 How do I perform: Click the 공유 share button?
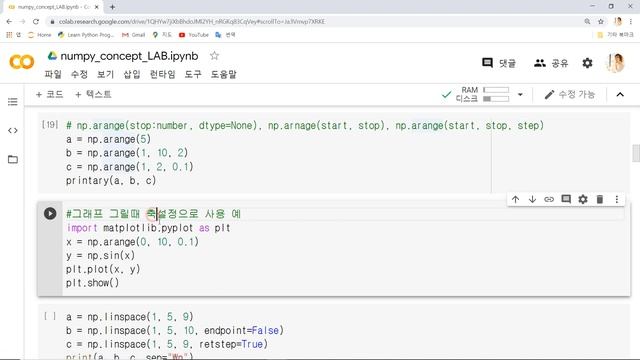click(x=551, y=63)
